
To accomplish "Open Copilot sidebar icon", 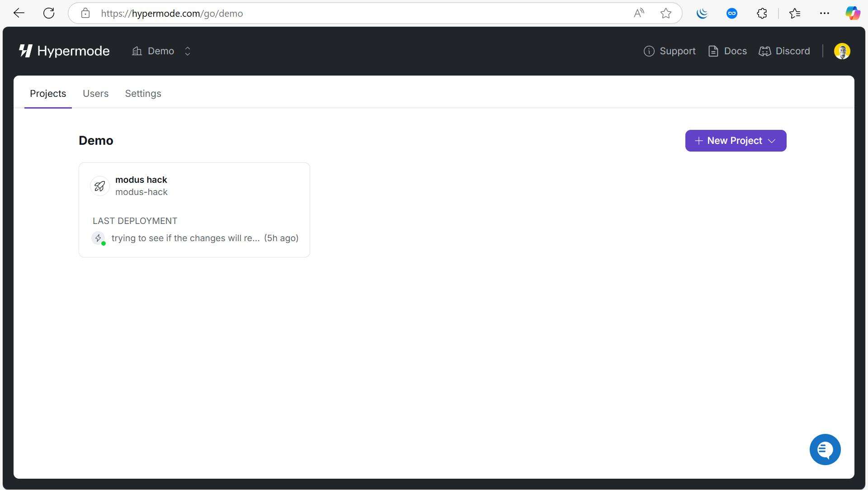I will pos(853,13).
